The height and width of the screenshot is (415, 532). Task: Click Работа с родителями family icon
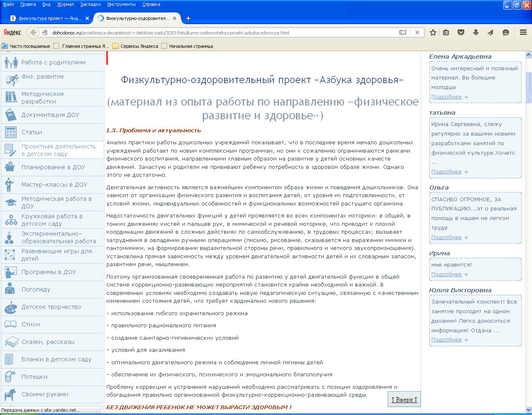click(11, 62)
